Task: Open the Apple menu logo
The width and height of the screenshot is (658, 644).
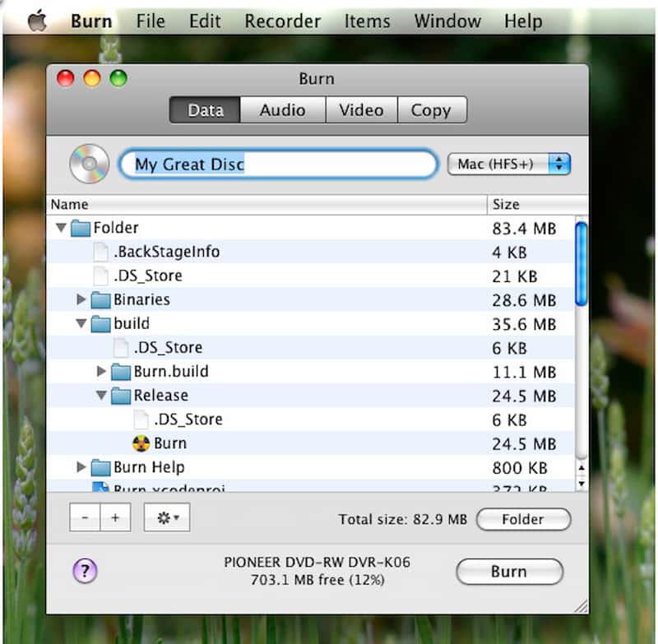Action: click(x=36, y=21)
